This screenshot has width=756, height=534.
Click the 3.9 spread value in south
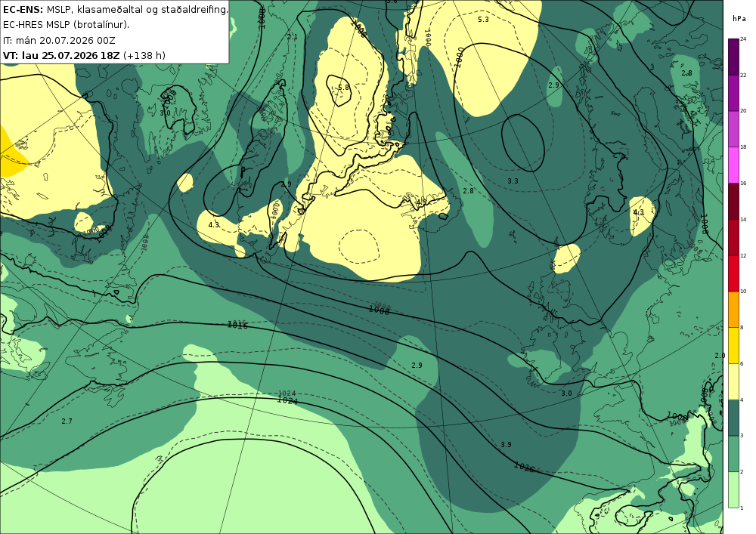click(506, 444)
